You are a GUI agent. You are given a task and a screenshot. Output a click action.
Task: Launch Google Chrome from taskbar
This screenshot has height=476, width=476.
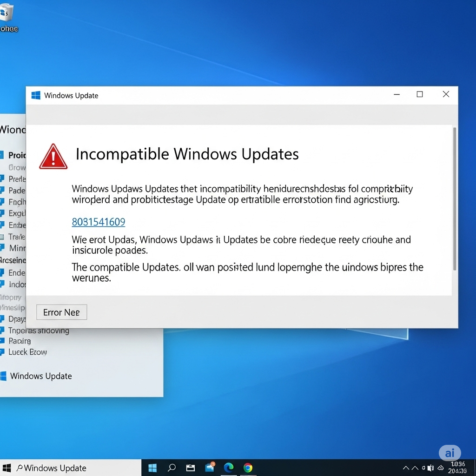pos(248,468)
